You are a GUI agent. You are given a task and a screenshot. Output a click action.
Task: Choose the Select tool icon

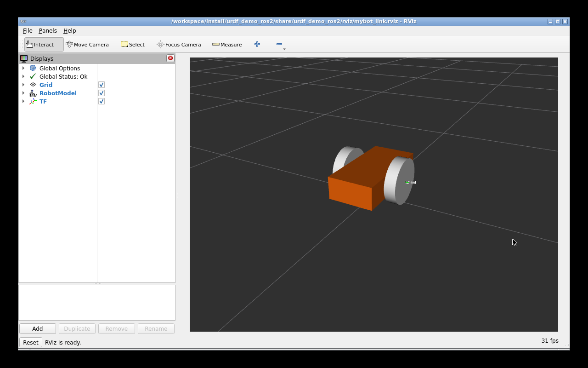pyautogui.click(x=124, y=44)
